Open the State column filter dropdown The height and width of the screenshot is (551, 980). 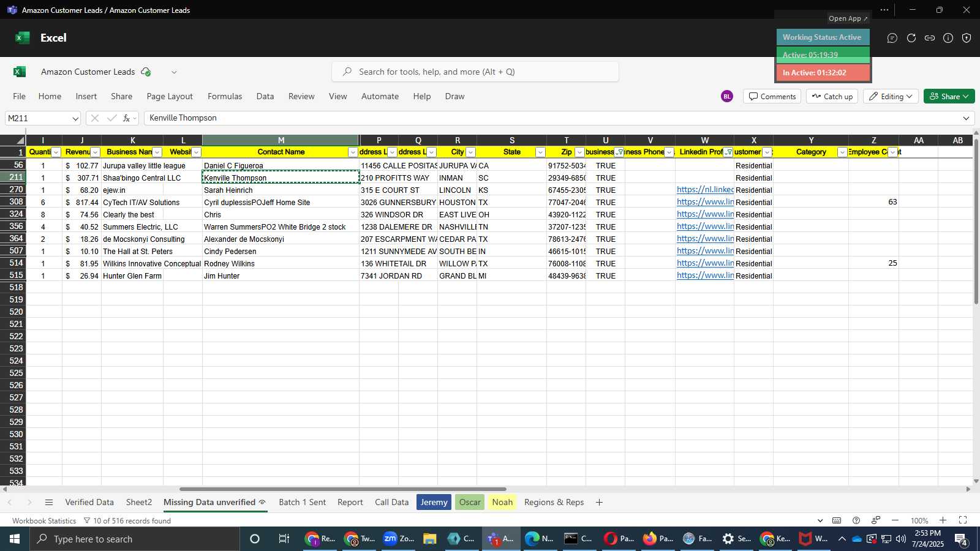pos(540,152)
